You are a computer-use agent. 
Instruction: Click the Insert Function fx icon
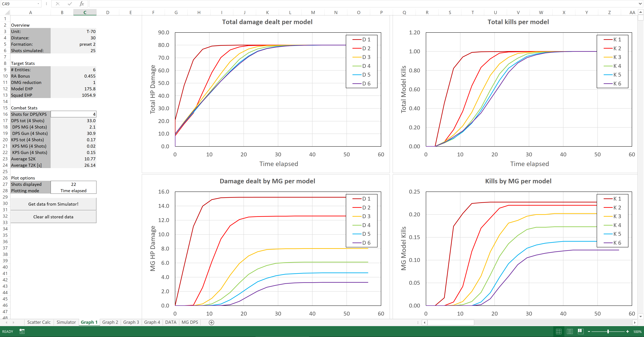pos(82,4)
